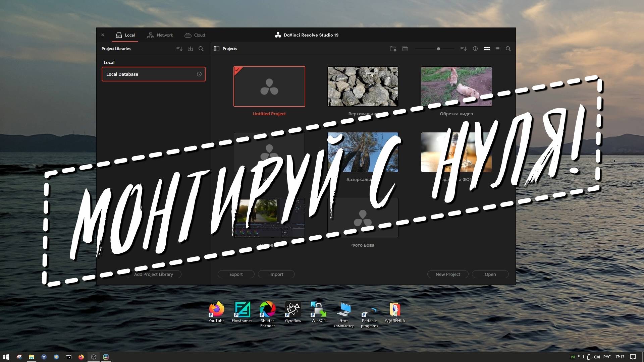
Task: Open search in the Projects panel
Action: point(508,49)
